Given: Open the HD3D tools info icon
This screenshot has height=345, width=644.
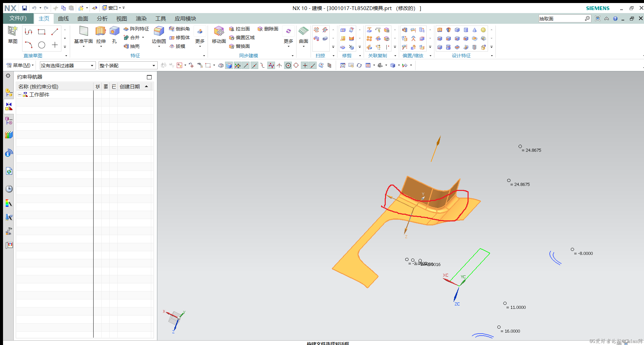Looking at the screenshot, I should pyautogui.click(x=9, y=153).
